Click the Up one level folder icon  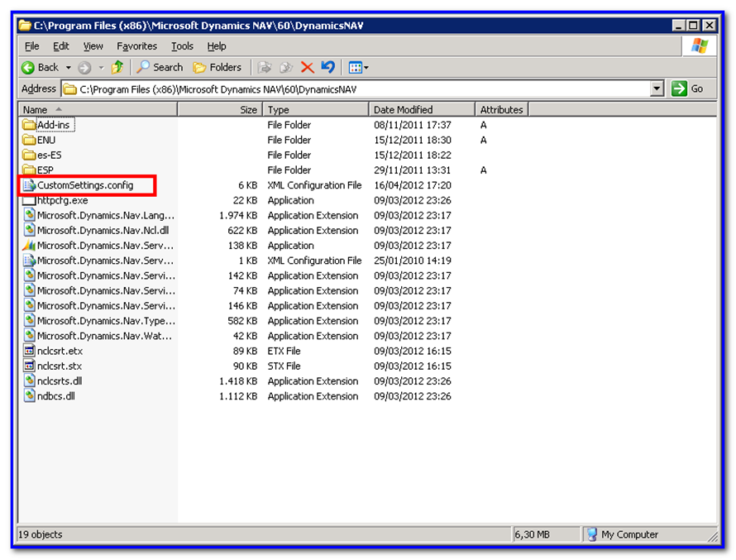pos(118,67)
